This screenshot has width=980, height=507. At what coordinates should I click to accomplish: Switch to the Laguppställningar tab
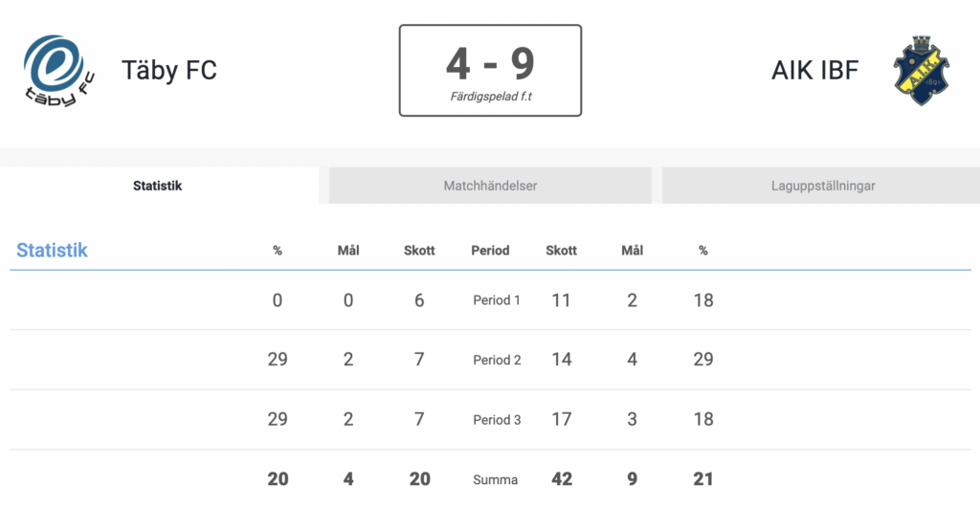click(x=822, y=186)
